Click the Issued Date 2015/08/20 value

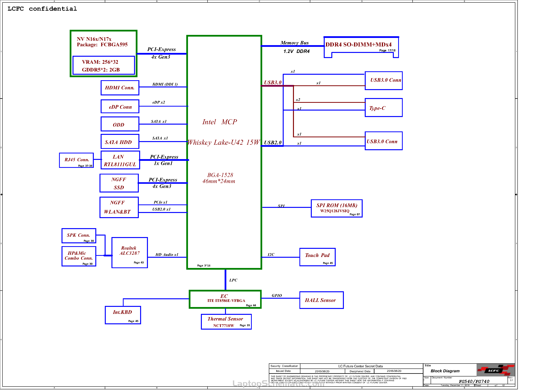point(322,372)
